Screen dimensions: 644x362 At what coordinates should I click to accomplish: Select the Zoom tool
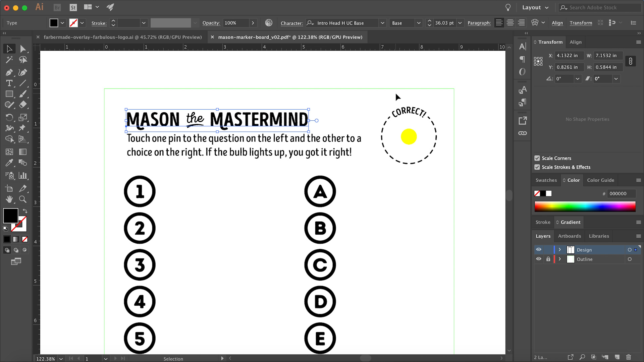23,199
